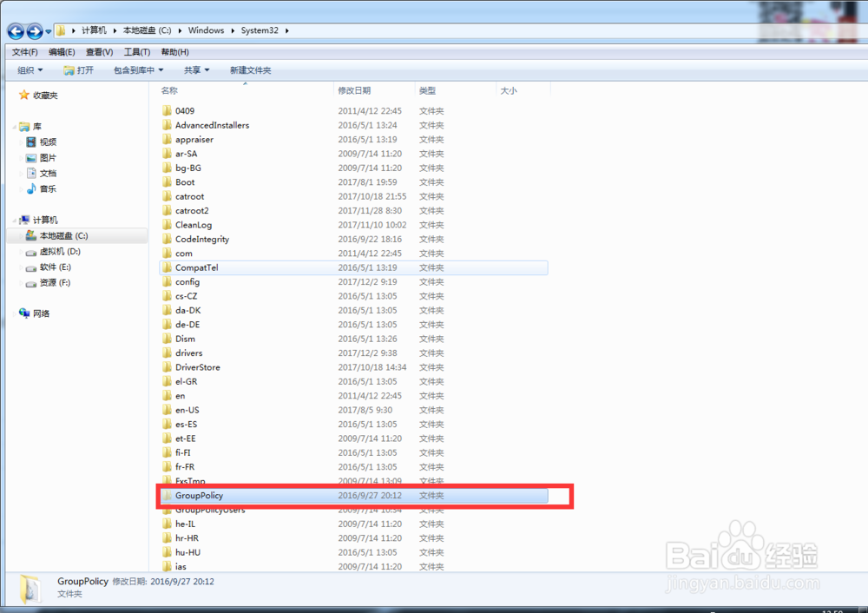Select the 计算机 icon in sidebar
Image resolution: width=868 pixels, height=613 pixels.
click(x=24, y=221)
